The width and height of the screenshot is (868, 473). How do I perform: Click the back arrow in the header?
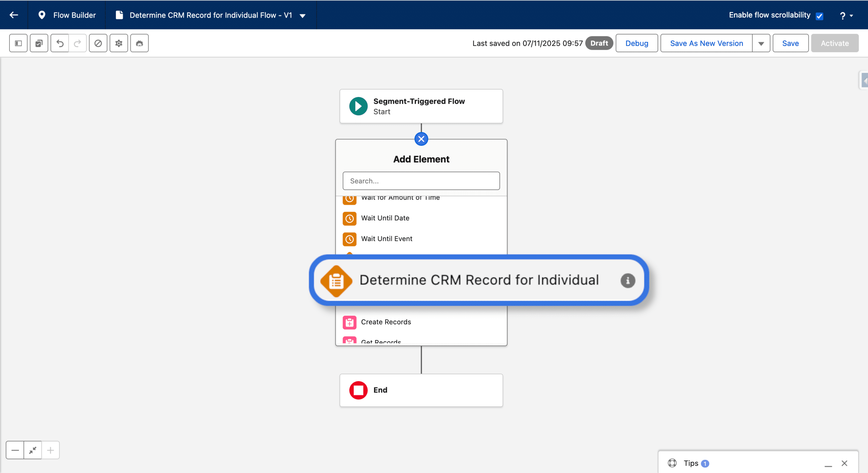(14, 15)
